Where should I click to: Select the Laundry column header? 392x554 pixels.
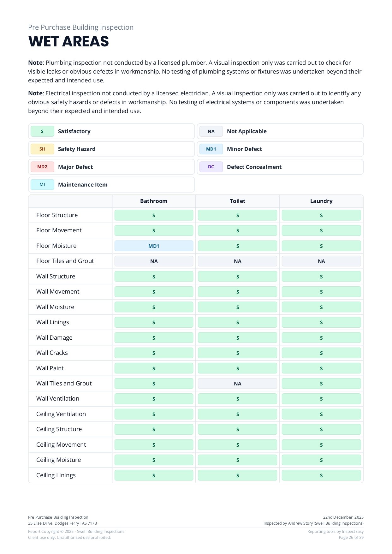(321, 201)
